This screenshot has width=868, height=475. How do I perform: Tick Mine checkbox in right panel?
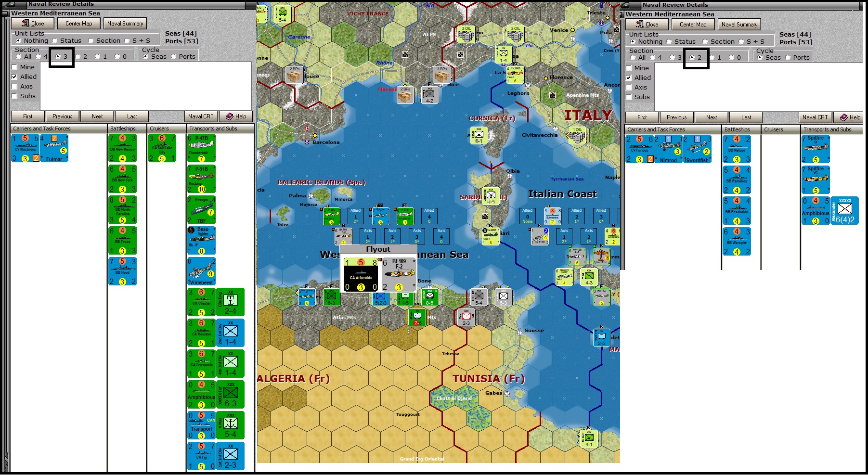coord(629,68)
